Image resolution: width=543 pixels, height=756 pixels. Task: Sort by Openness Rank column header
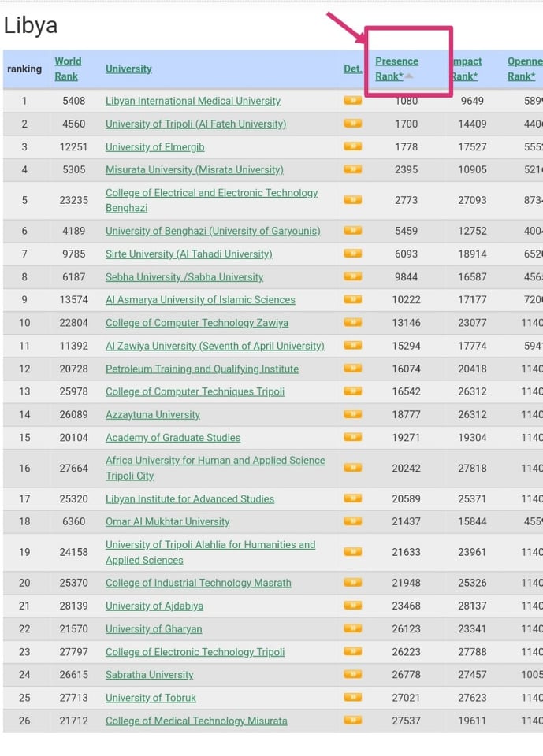click(x=525, y=69)
